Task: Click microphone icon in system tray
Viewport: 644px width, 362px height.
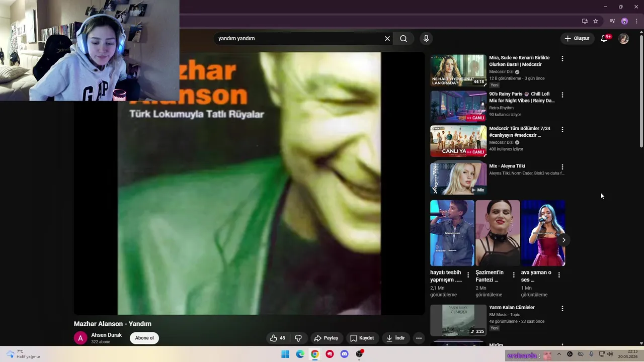Action: tap(591, 354)
